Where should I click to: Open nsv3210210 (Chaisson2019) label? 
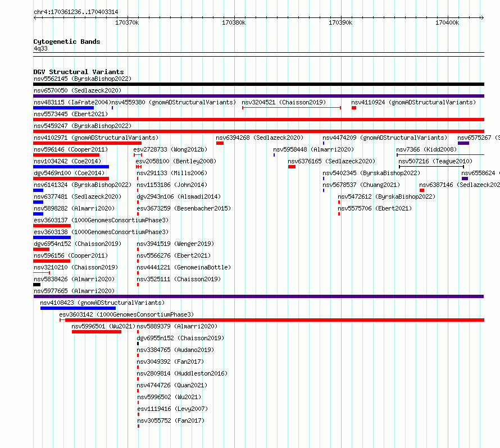pyautogui.click(x=76, y=267)
